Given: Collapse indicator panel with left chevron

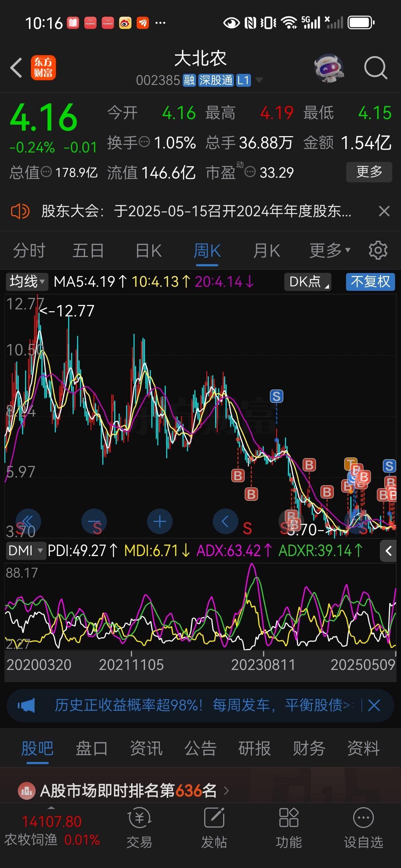Looking at the screenshot, I should (x=388, y=551).
